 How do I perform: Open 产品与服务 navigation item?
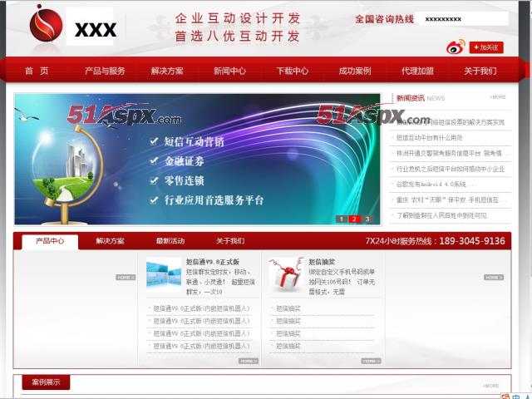105,71
